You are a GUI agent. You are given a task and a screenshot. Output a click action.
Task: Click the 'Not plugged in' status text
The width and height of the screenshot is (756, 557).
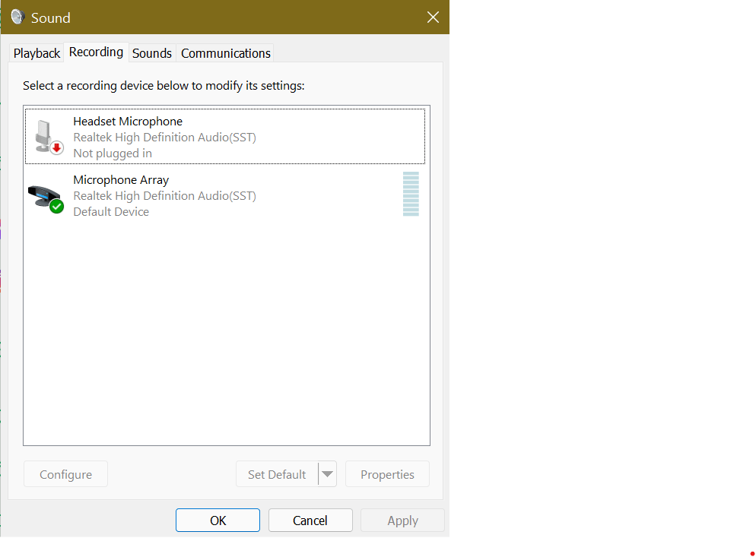[113, 153]
